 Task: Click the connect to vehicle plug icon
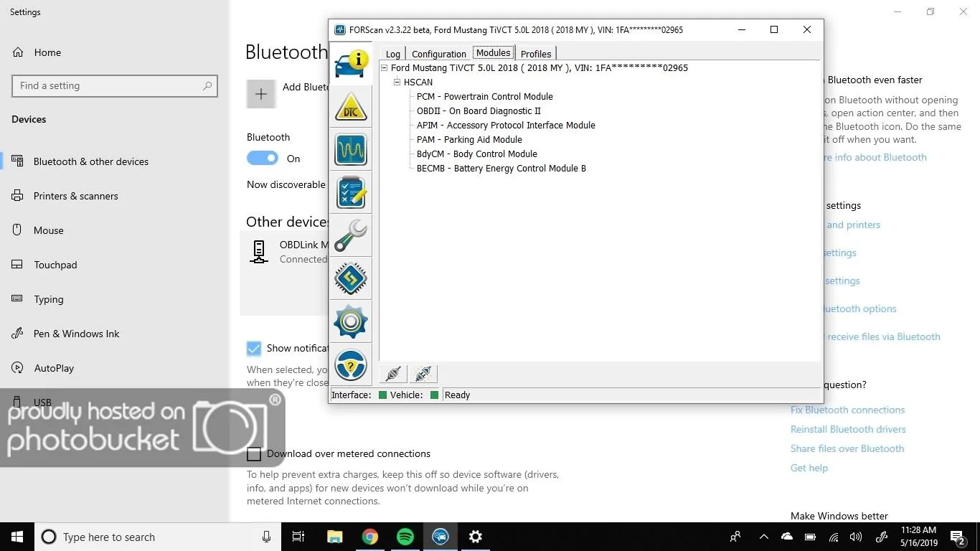(393, 374)
